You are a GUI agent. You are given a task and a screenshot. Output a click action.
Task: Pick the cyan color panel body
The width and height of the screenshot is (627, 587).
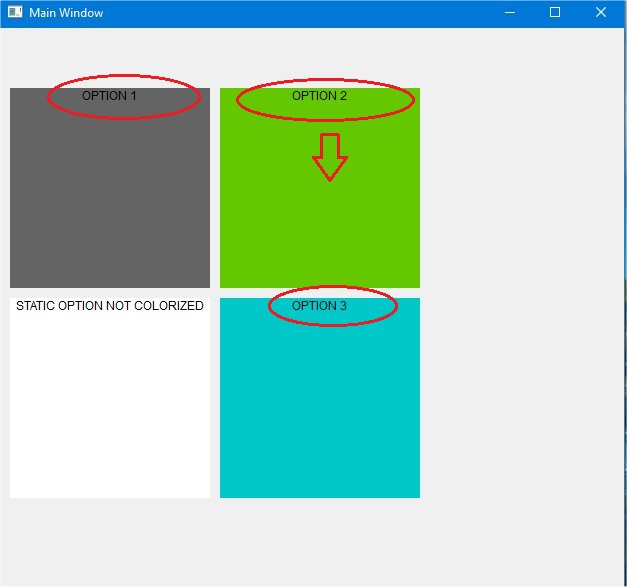coord(320,410)
